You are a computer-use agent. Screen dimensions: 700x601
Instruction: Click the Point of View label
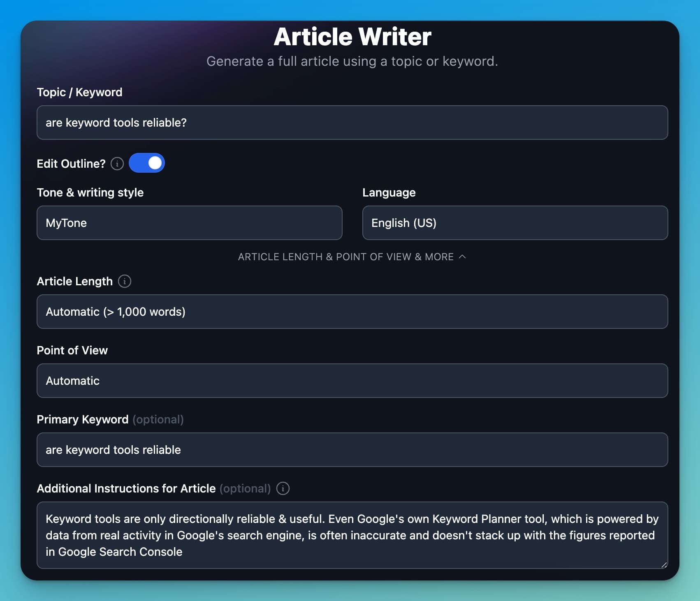(72, 350)
